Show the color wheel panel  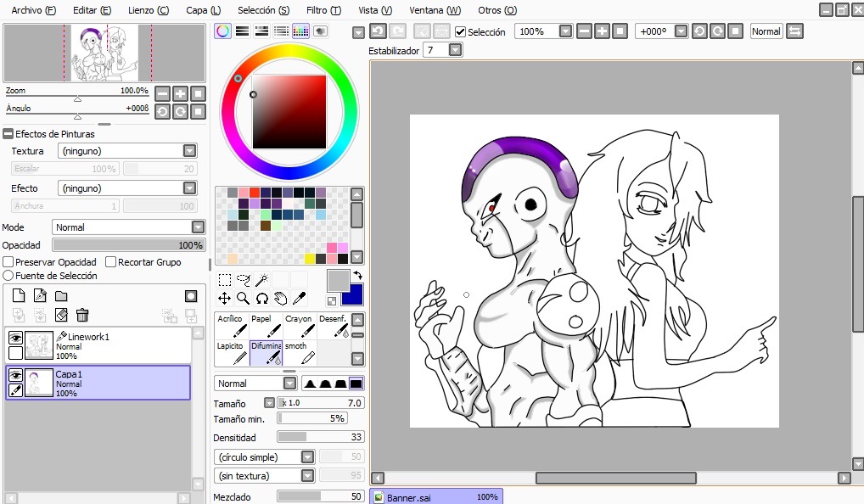tap(222, 31)
